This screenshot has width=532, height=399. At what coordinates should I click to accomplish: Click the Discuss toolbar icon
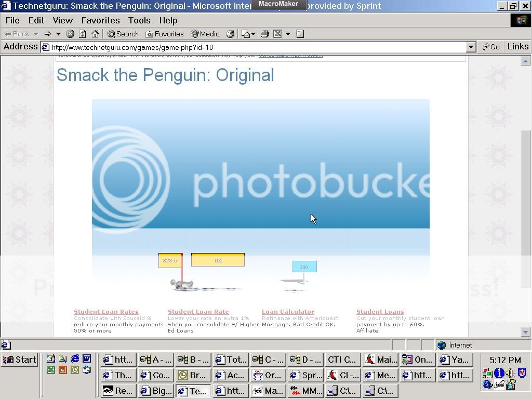(300, 34)
